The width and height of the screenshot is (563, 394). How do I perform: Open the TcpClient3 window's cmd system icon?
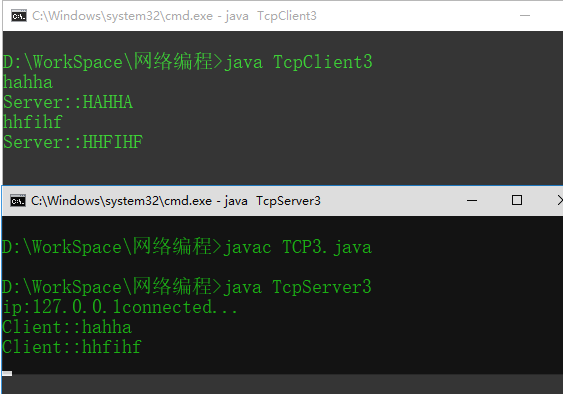pos(18,16)
